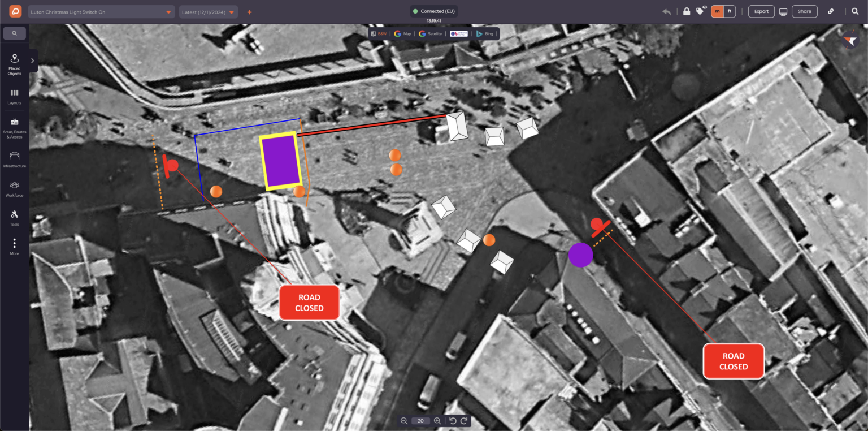
Task: Expand the Luton Christmas Light Switch On dropdown
Action: tap(102, 12)
